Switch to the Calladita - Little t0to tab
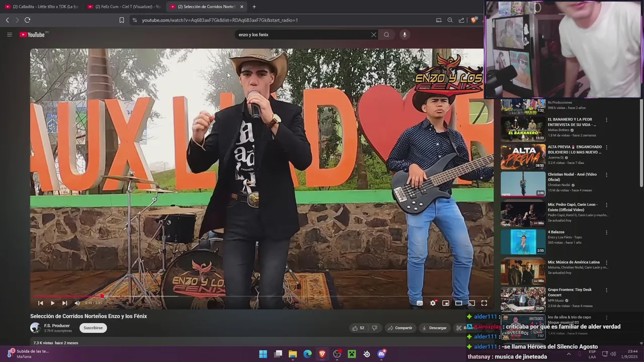This screenshot has height=362, width=644. pos(42,7)
